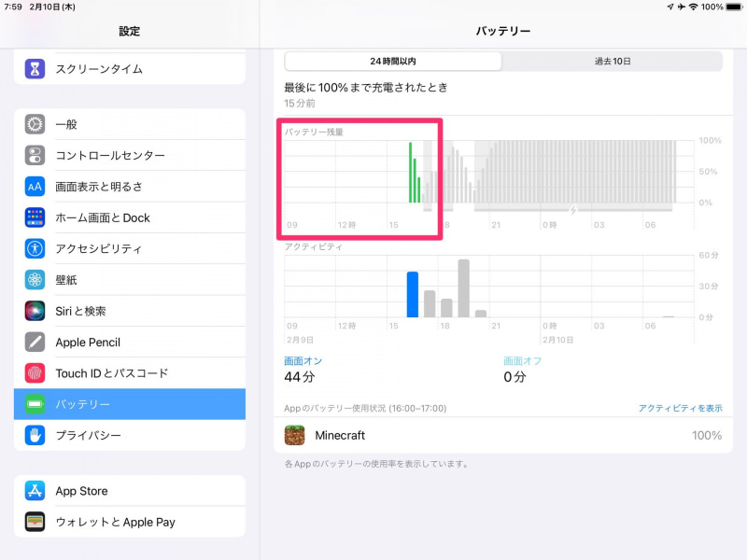The width and height of the screenshot is (747, 560).
Task: Tap the status bar clock 7:59
Action: point(13,7)
